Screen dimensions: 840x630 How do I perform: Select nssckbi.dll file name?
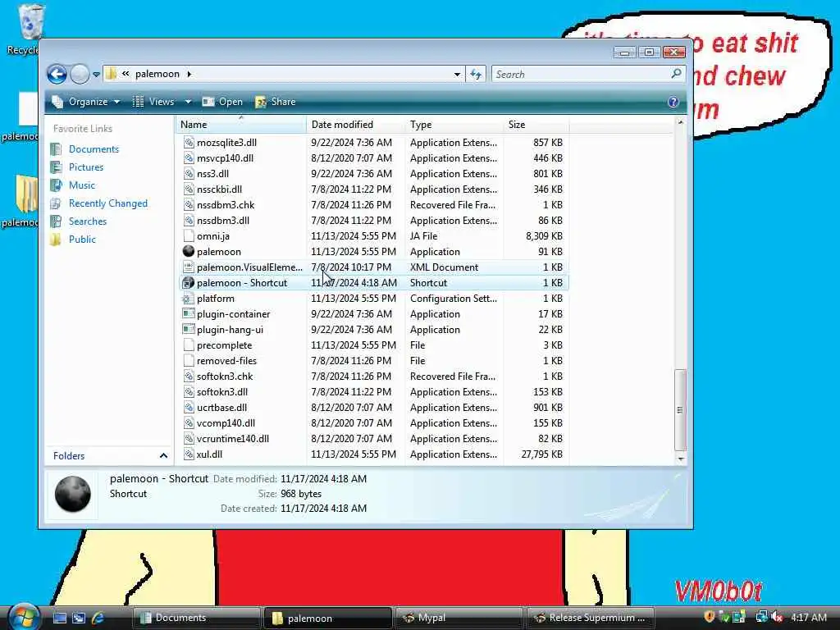[x=219, y=189]
